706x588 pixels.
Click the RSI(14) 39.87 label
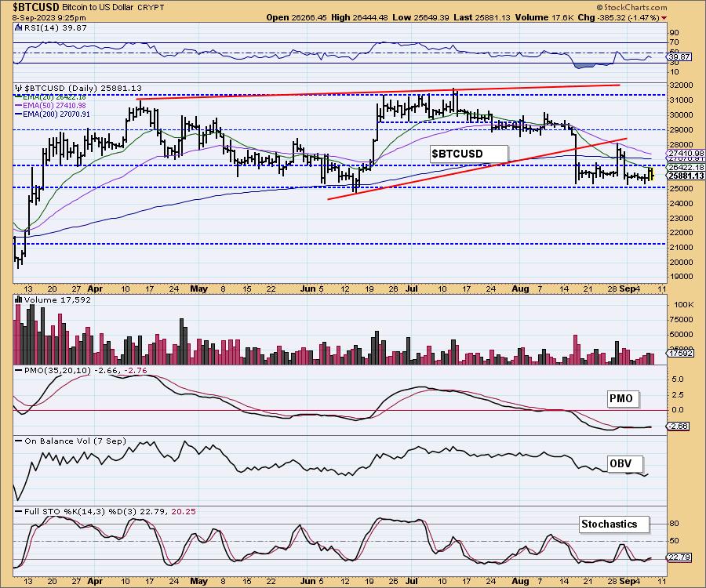click(x=56, y=27)
